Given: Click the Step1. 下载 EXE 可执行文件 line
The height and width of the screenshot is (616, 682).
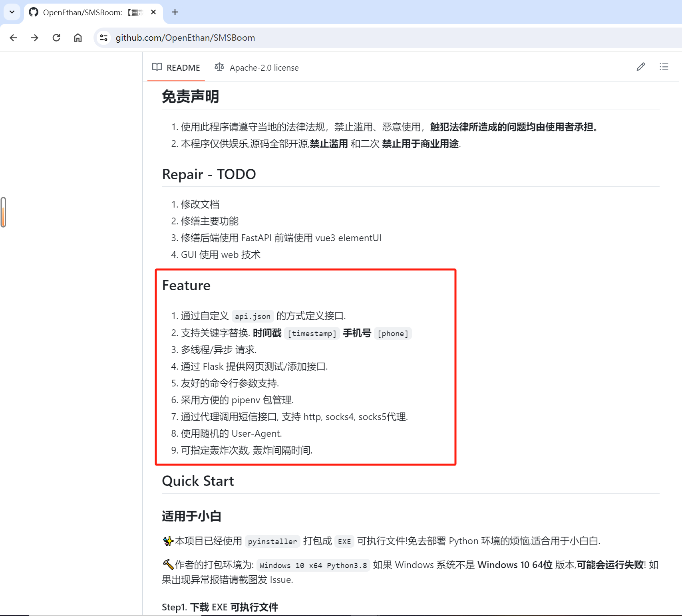Looking at the screenshot, I should pyautogui.click(x=220, y=607).
